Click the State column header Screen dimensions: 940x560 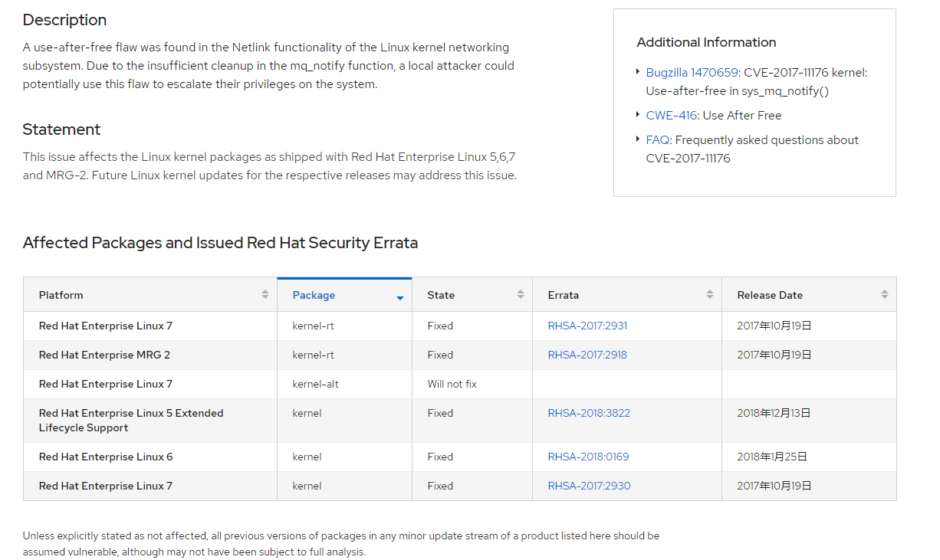coord(472,295)
